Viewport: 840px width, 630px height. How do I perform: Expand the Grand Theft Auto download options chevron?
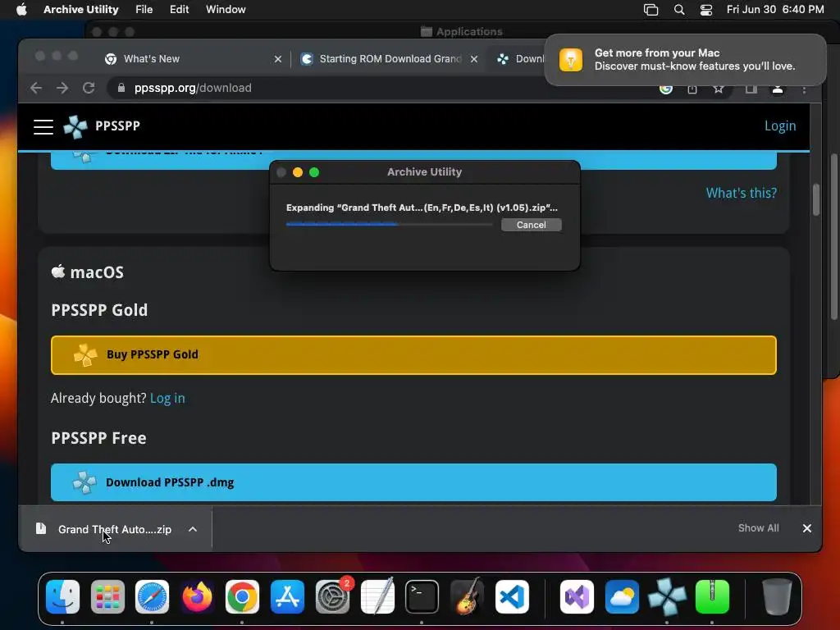(192, 529)
